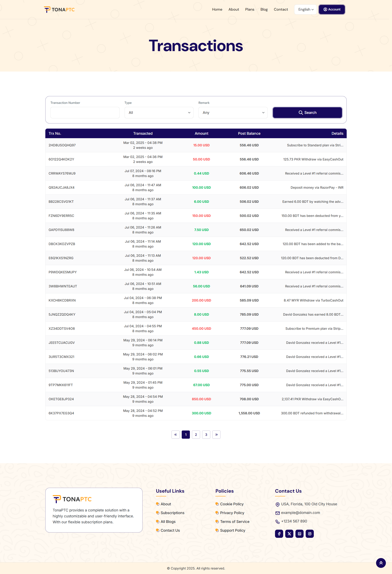Click the LinkedIn icon in footer

(300, 534)
